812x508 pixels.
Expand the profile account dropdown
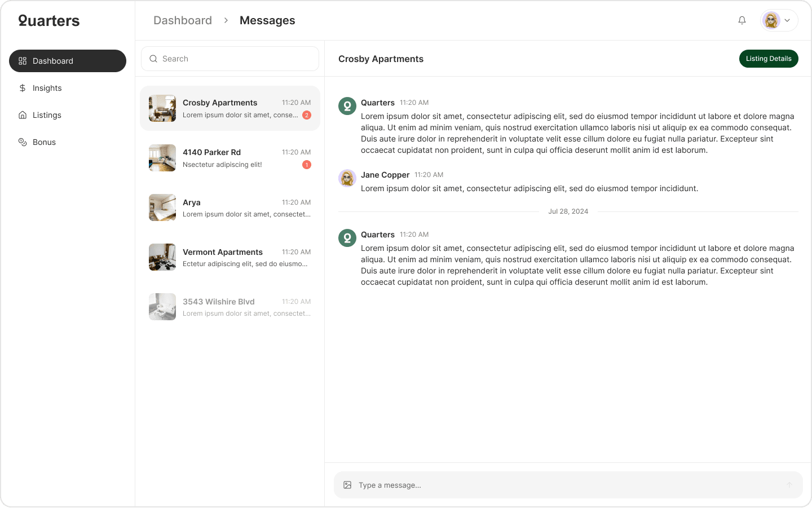tap(788, 20)
